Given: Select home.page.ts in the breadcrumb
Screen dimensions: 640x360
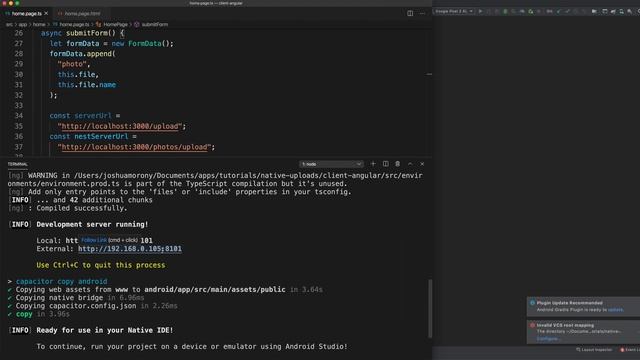Looking at the screenshot, I should point(73,24).
